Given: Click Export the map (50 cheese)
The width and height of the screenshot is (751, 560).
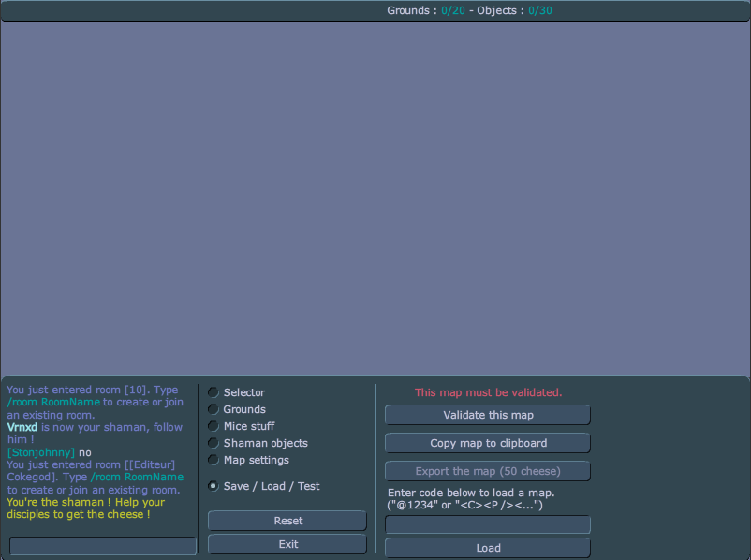Looking at the screenshot, I should coord(487,471).
